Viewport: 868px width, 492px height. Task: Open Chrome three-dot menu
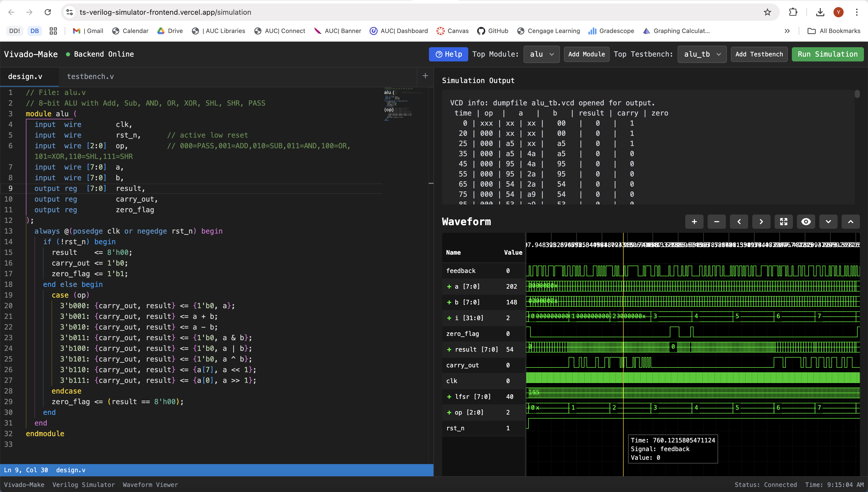coord(857,12)
